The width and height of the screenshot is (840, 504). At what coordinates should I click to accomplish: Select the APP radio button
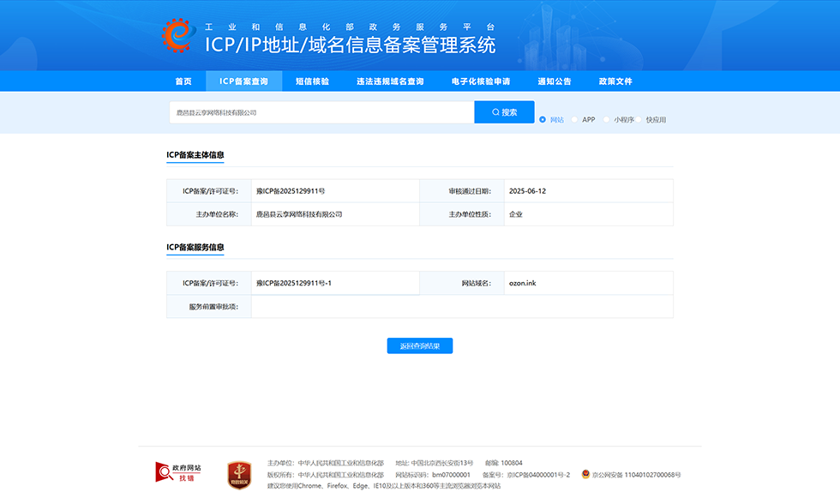[x=574, y=118]
